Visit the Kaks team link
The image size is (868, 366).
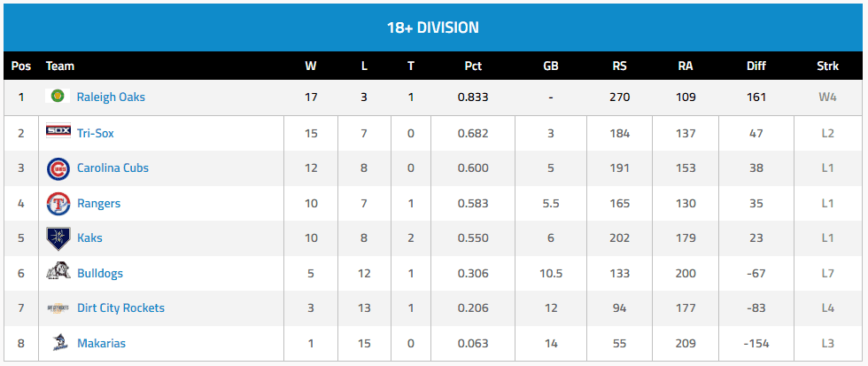(89, 238)
